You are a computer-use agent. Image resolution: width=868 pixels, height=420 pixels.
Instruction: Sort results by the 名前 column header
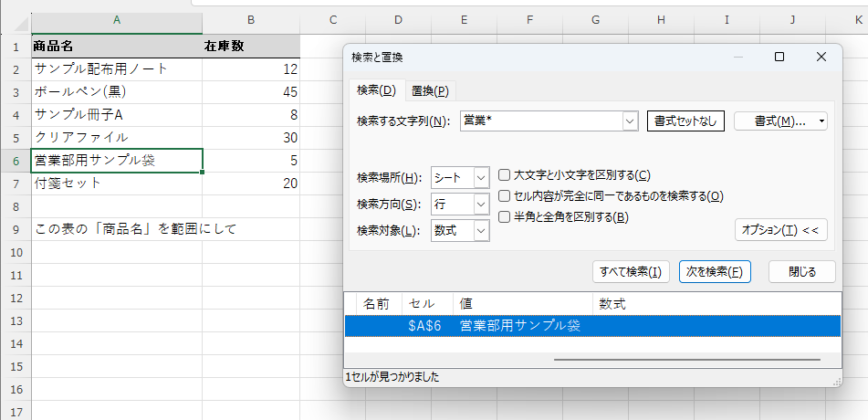click(379, 304)
